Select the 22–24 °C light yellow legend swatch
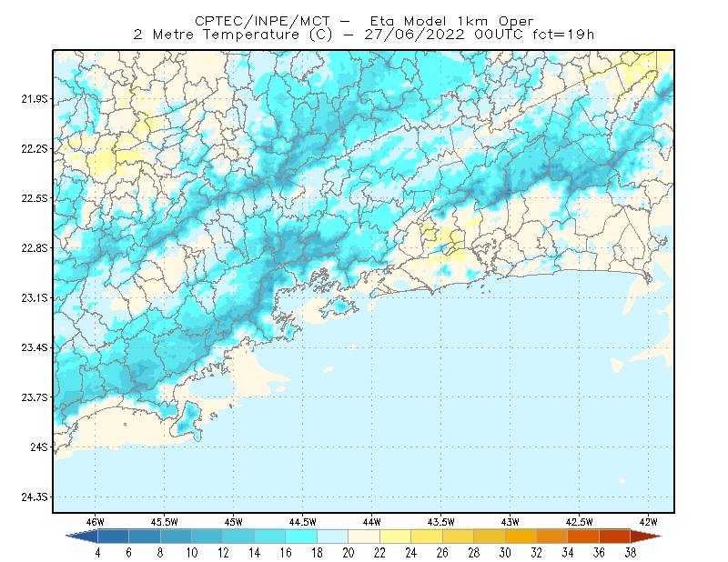 tap(396, 537)
